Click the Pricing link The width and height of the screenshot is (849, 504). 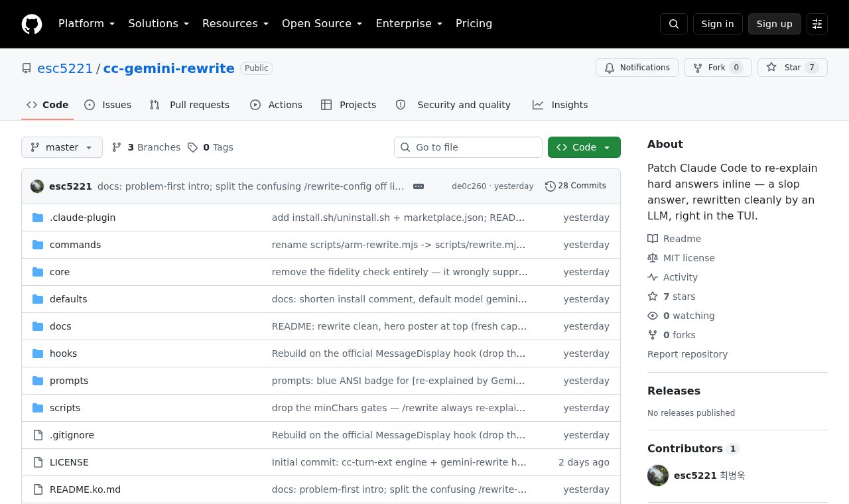pos(474,24)
